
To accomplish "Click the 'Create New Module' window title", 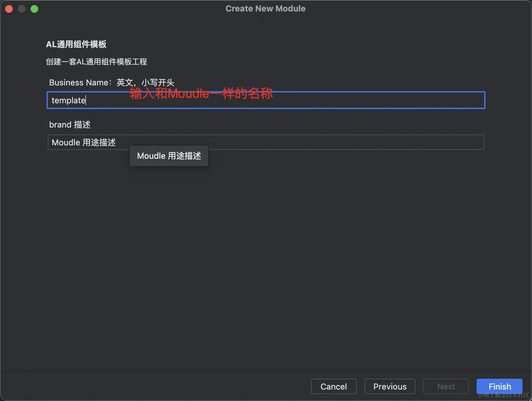I will 265,9.
